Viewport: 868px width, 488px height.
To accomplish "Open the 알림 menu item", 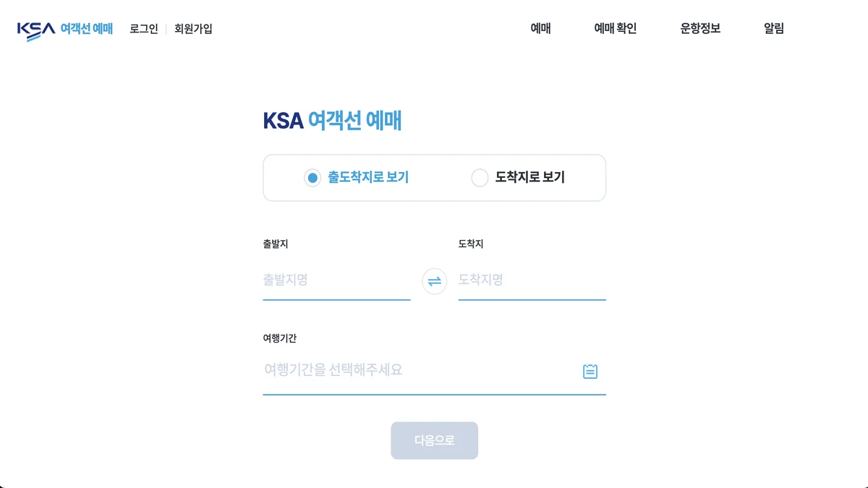I will [773, 29].
